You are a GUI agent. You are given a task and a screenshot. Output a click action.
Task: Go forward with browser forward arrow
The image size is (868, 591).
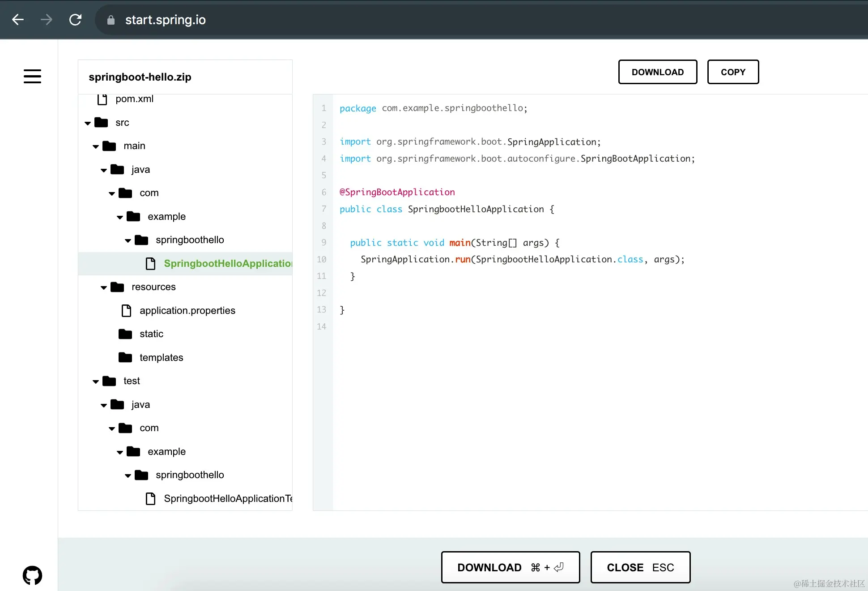(47, 20)
